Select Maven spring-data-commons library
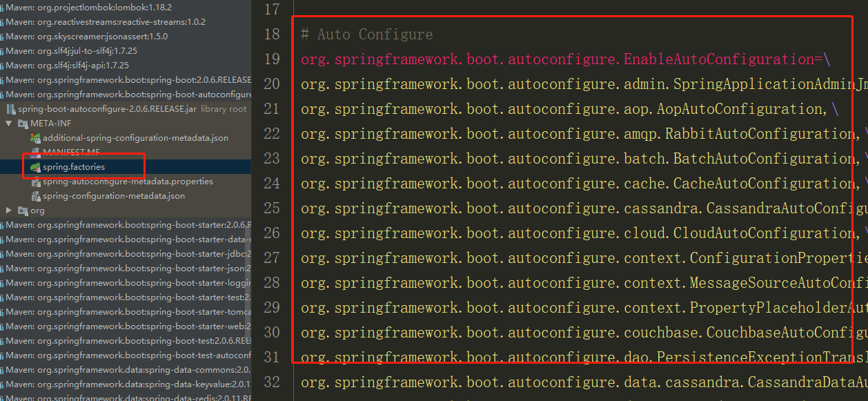The image size is (868, 401). click(128, 370)
